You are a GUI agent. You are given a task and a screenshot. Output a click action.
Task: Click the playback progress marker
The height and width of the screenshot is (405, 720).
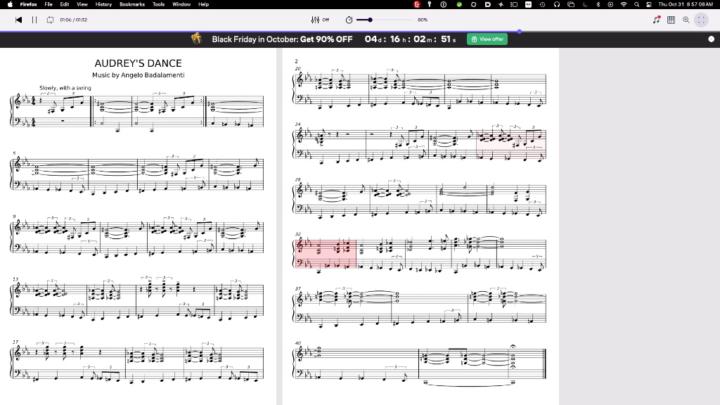519,31
